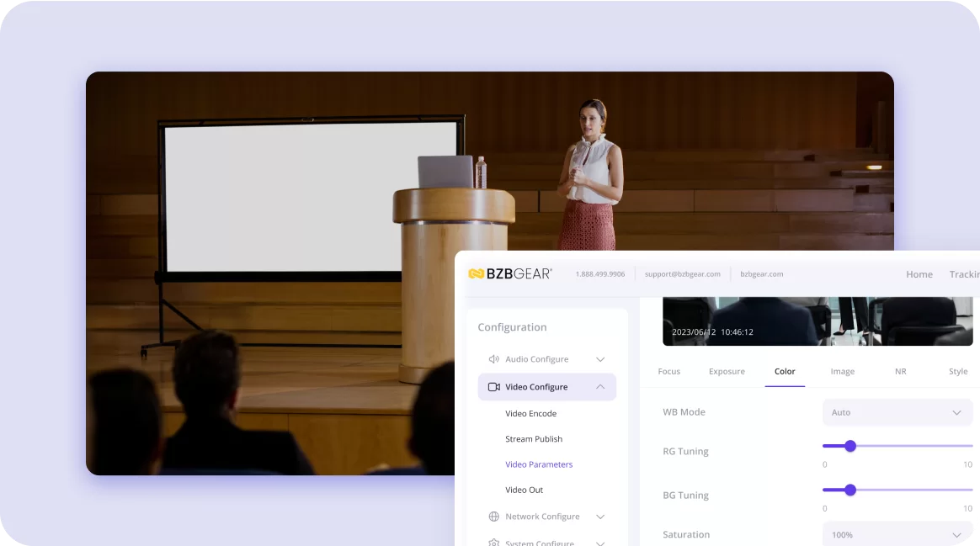Switch to the Exposure tab
Image resolution: width=980 pixels, height=546 pixels.
click(x=727, y=371)
